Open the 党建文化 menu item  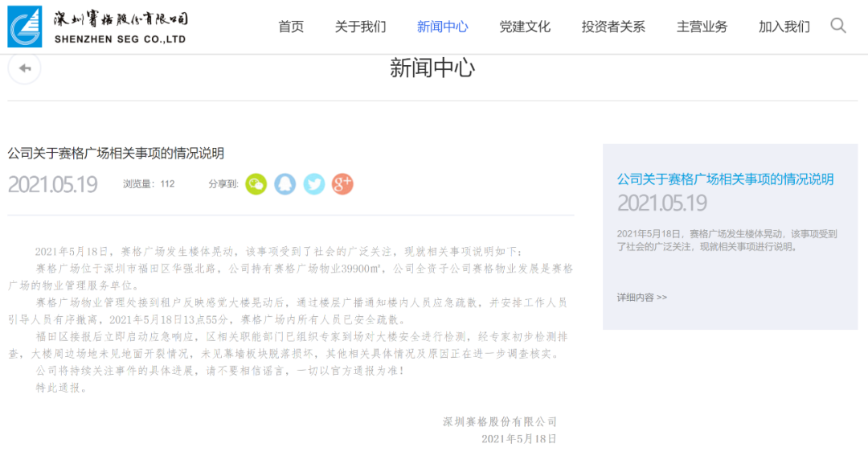coord(525,27)
